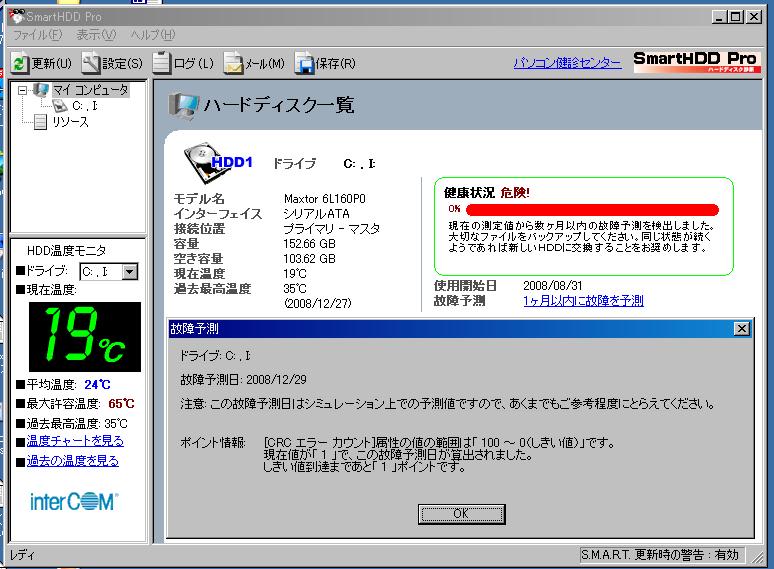Viewport: 774px width, 569px height.
Task: Click the 健康状況 危険! heading
Action: 487,192
